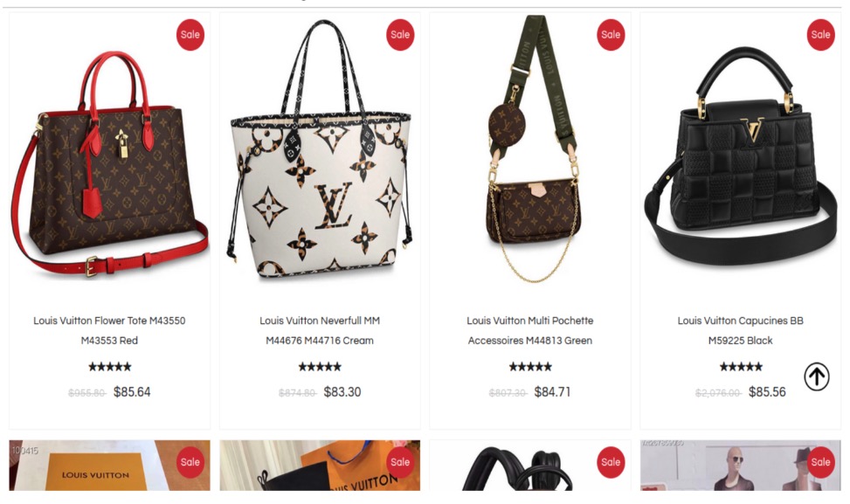Open Louis Vuitton Capucines BB Black link

click(741, 330)
